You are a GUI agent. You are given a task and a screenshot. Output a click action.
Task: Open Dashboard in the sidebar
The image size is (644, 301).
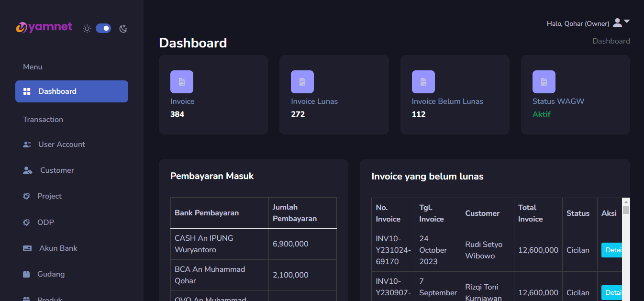point(72,91)
